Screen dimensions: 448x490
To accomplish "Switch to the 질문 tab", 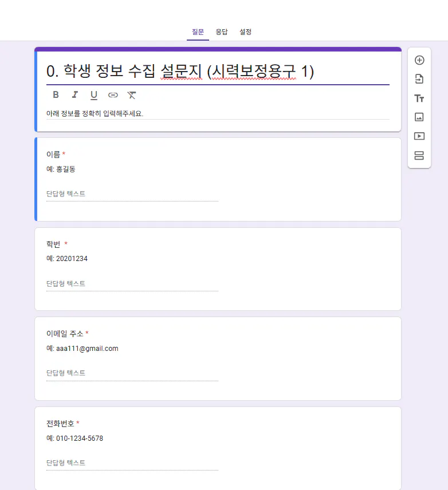I will click(x=198, y=32).
